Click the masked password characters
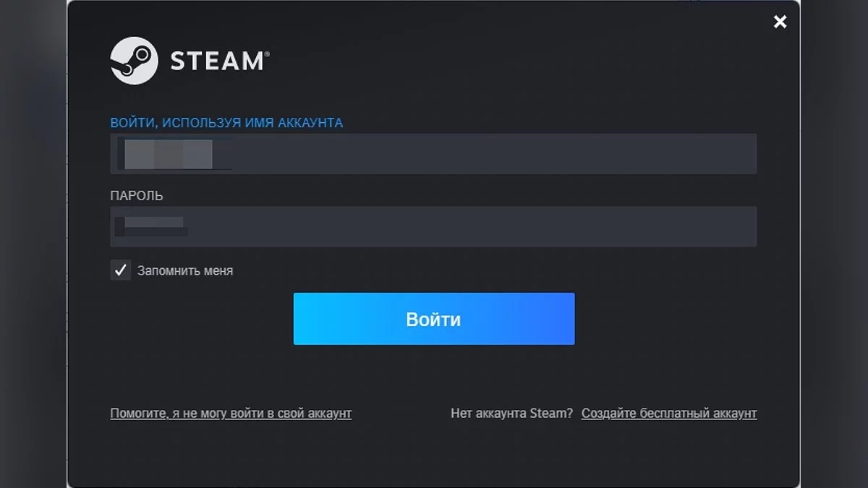Screen dimensions: 868x488 [x=152, y=226]
